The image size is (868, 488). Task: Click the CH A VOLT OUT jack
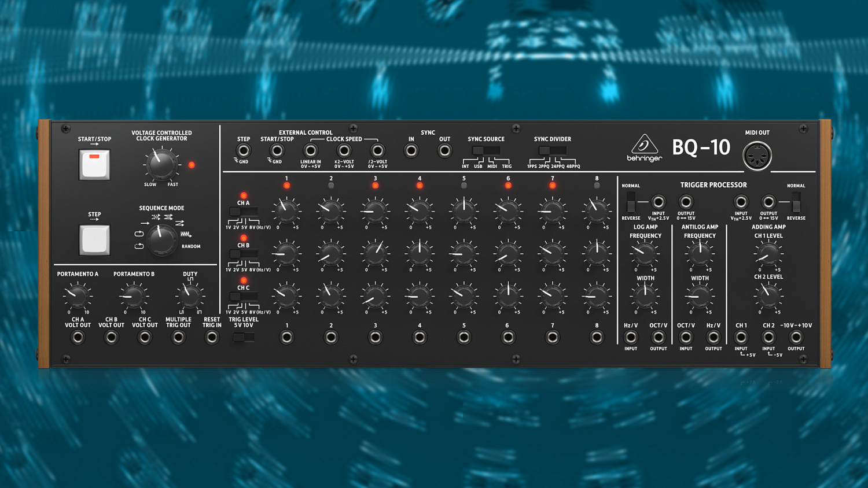pyautogui.click(x=78, y=336)
